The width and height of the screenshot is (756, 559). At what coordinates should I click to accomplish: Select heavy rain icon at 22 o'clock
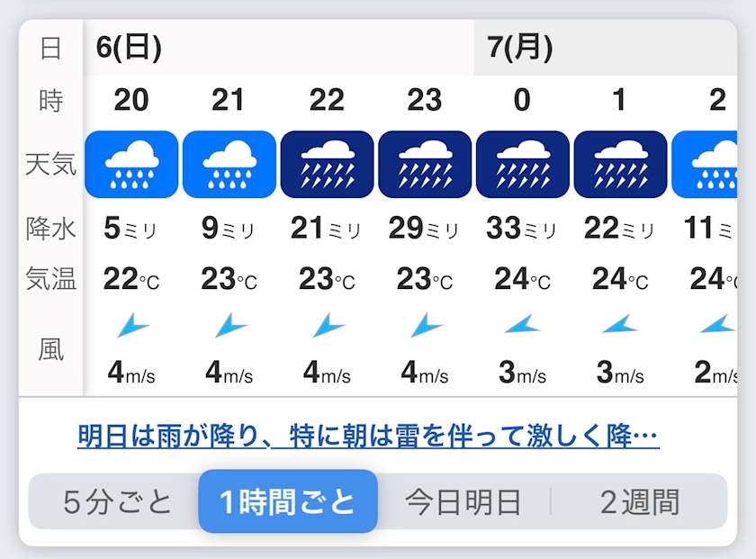coord(327,164)
